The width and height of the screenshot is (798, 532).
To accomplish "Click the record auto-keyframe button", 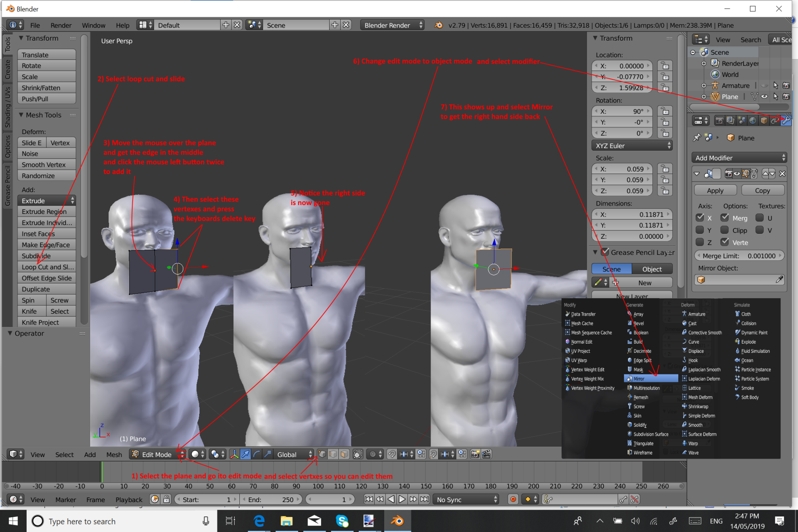I will coord(513,499).
